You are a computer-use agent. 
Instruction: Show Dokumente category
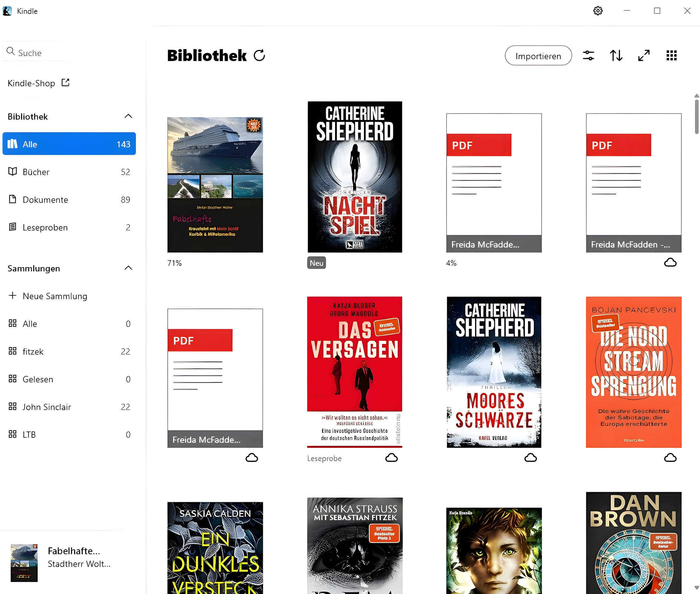(x=69, y=199)
